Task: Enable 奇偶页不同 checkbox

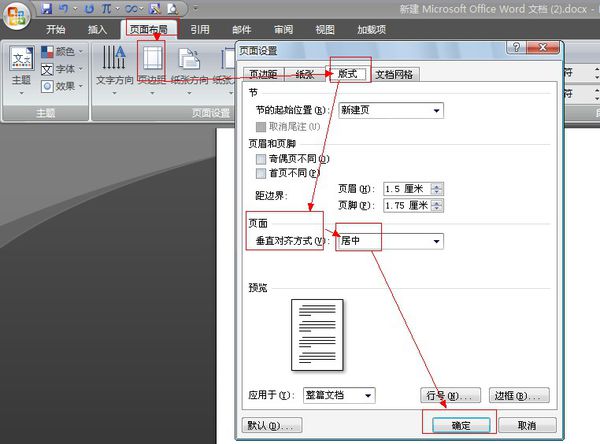Action: coord(261,159)
